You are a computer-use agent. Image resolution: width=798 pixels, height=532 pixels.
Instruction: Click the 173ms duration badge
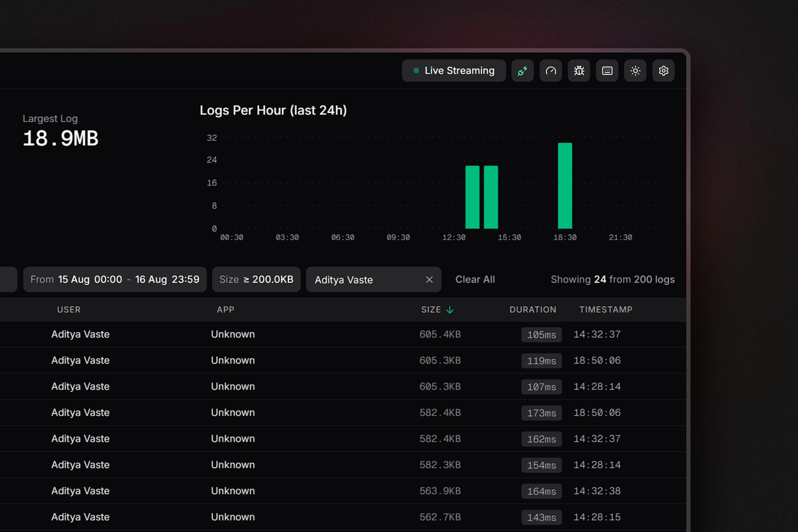542,413
